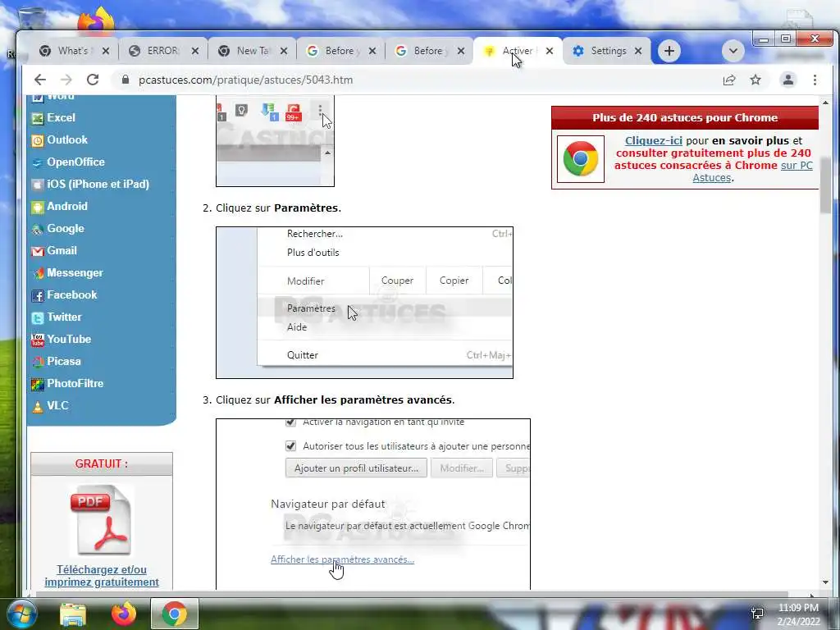The image size is (840, 630).
Task: Click the vertical scrollbar thumb
Action: (x=825, y=186)
